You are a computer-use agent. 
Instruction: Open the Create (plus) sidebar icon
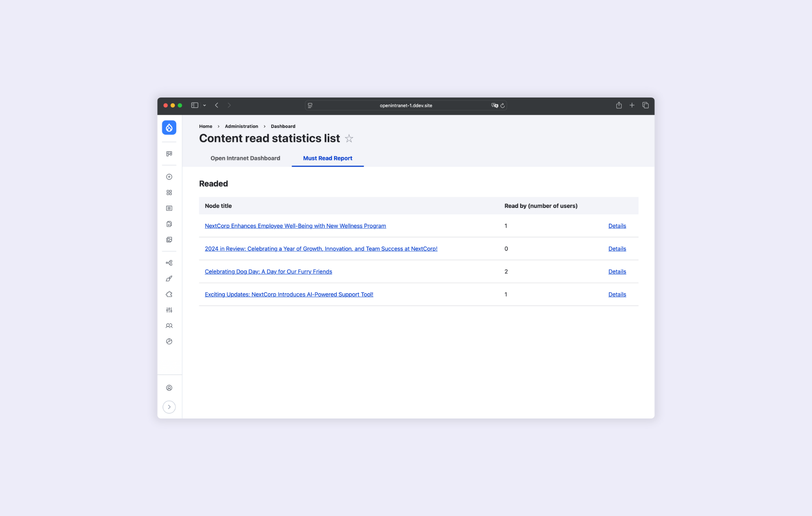(169, 177)
